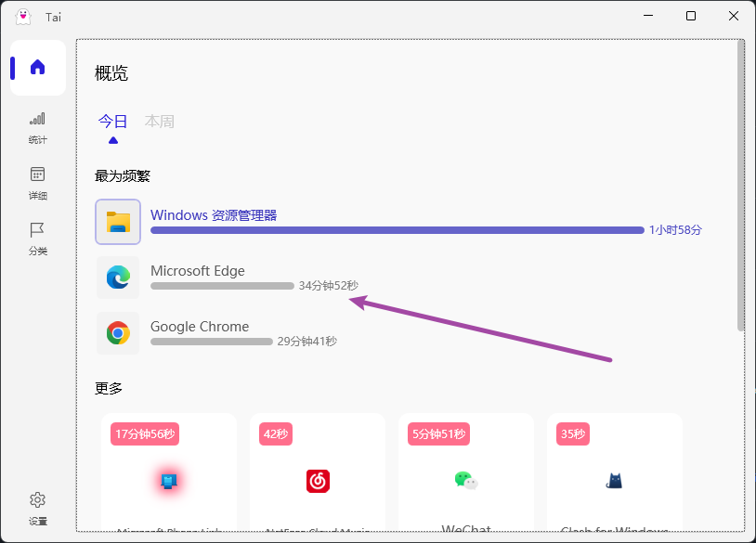Click the 34分钟52秒 duration text
The image size is (756, 543).
pos(329,286)
